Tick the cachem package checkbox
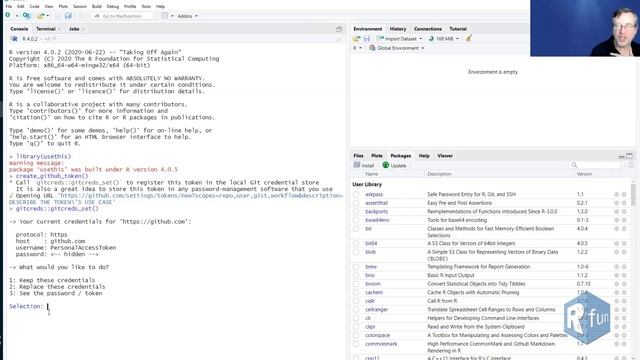This screenshot has width=640, height=360. coord(356,292)
